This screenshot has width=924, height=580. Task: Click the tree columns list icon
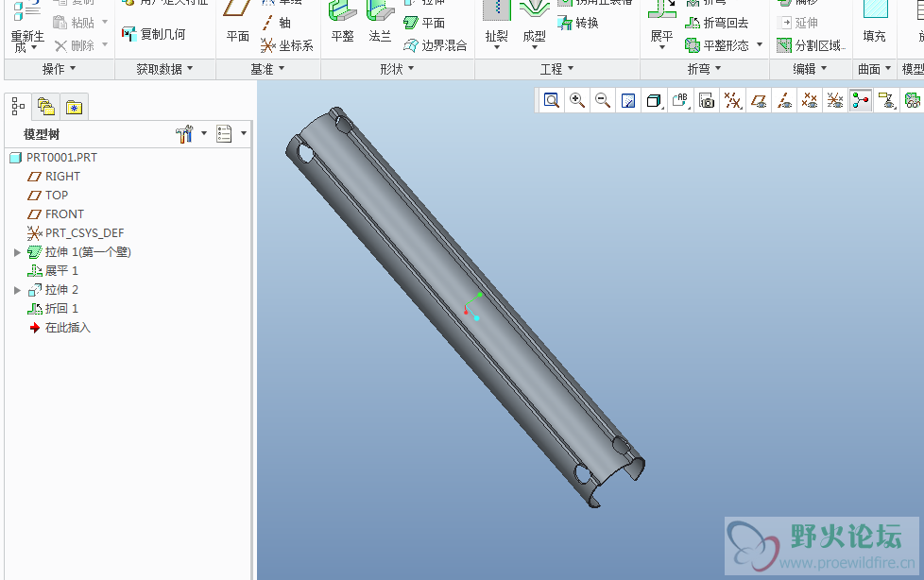click(224, 134)
